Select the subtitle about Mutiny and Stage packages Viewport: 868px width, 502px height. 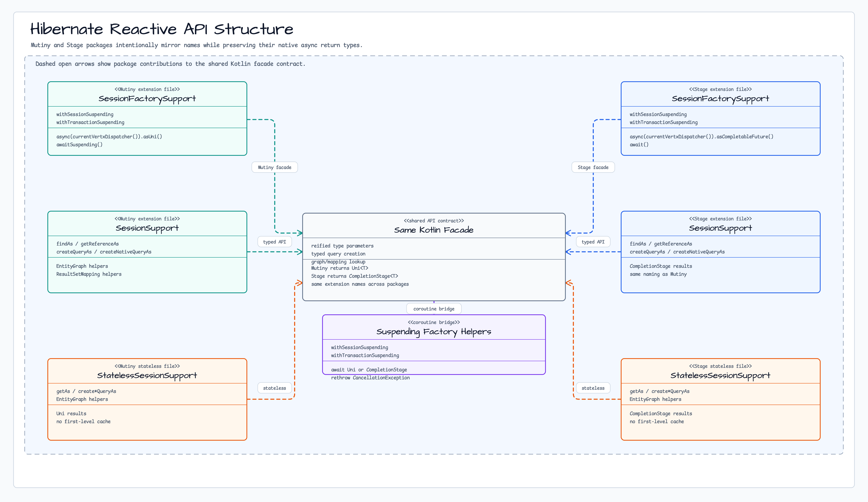coord(196,45)
